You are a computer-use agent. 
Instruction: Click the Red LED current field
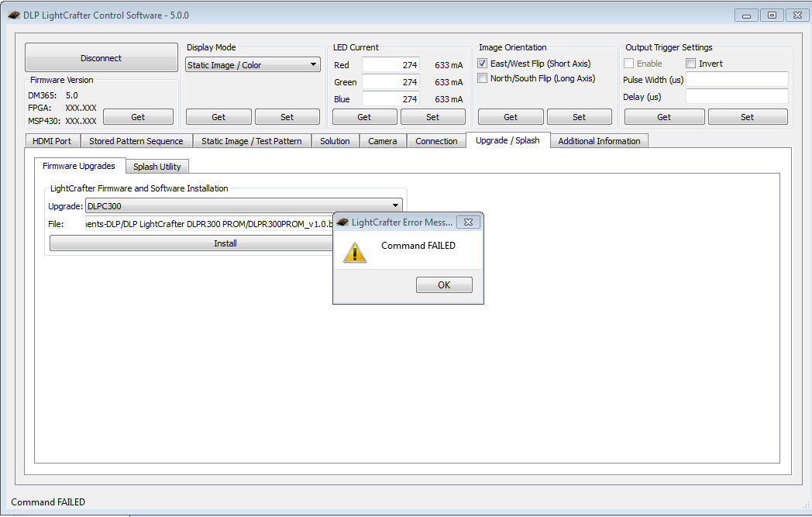(x=391, y=65)
